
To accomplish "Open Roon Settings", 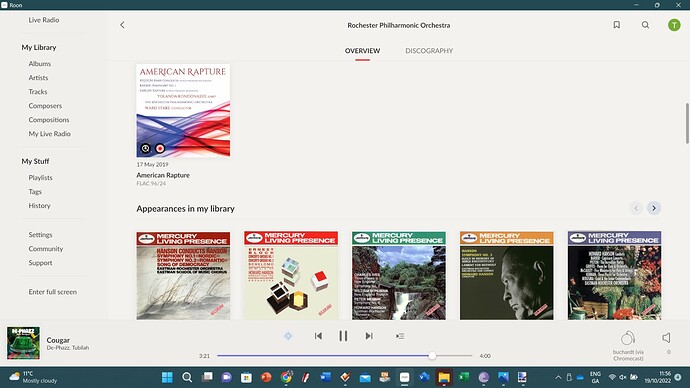I will pos(40,235).
